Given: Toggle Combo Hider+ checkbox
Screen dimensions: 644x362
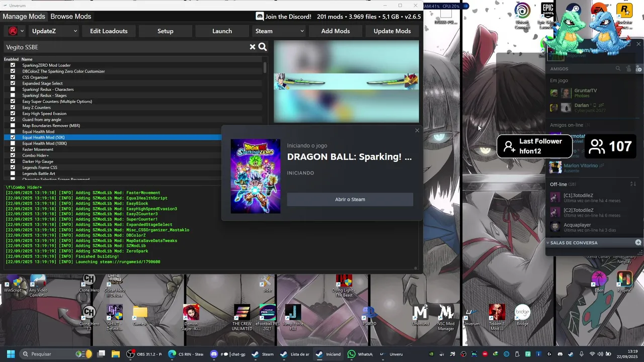Looking at the screenshot, I should click(13, 155).
